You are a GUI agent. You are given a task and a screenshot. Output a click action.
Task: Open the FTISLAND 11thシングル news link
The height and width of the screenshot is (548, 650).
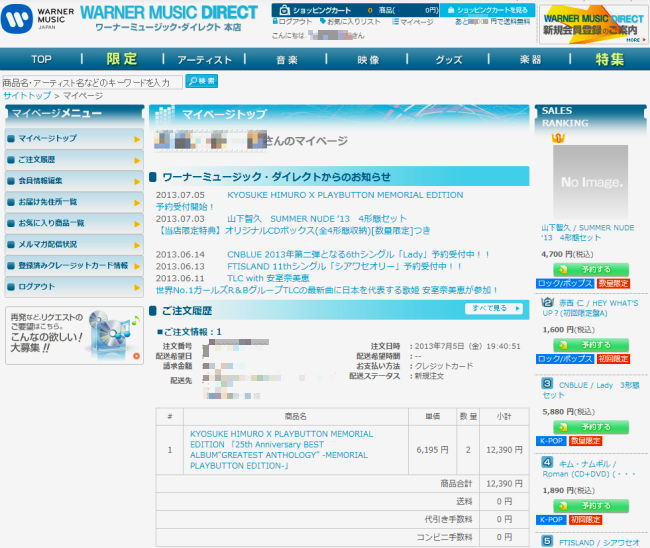coord(344,266)
